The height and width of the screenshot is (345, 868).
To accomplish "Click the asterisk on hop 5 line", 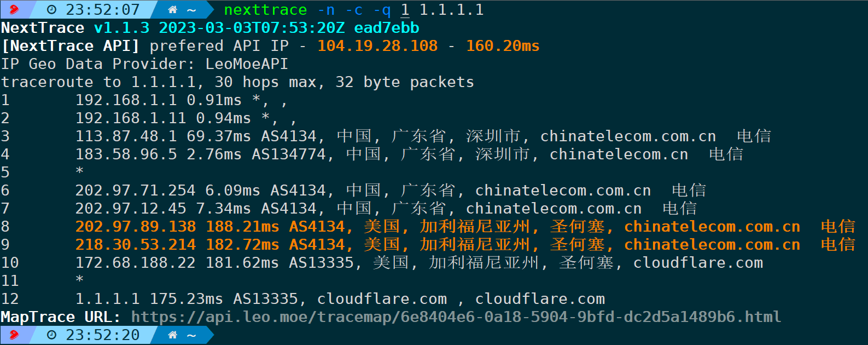I will (x=80, y=171).
